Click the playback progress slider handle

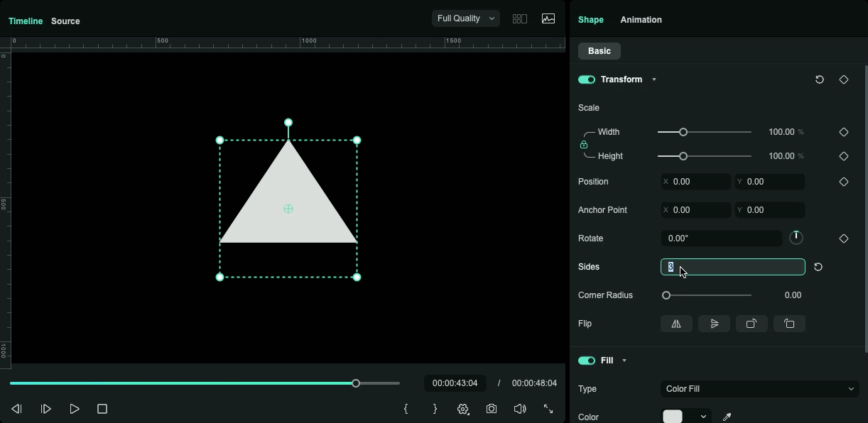point(356,383)
